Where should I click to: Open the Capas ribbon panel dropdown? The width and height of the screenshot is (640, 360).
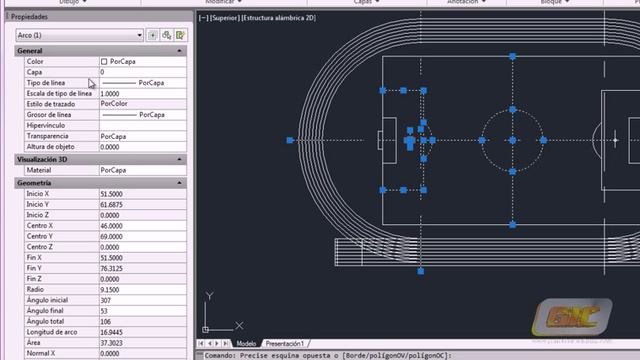point(366,2)
